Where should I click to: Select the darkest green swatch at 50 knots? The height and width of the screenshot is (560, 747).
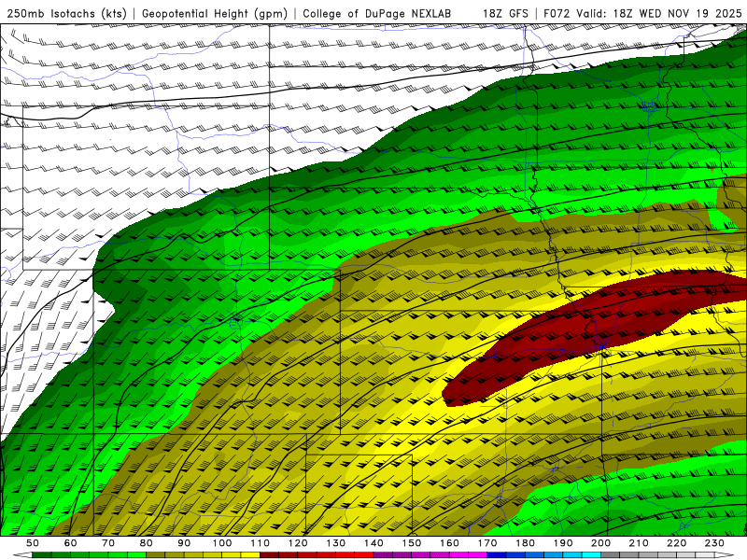42,555
